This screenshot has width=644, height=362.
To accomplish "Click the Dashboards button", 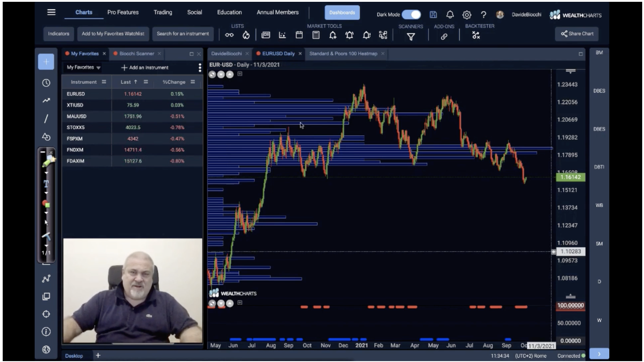I will (x=342, y=13).
